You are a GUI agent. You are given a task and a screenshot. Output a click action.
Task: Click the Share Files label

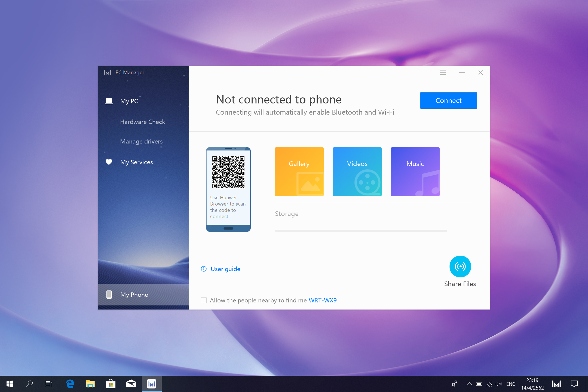pyautogui.click(x=460, y=284)
